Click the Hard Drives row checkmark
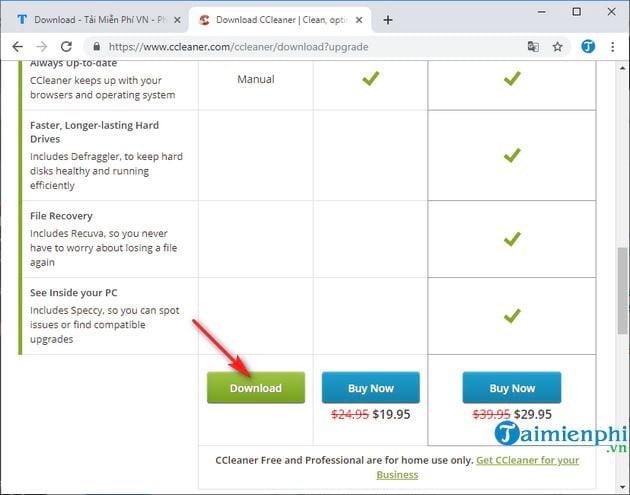The width and height of the screenshot is (630, 495). [512, 155]
